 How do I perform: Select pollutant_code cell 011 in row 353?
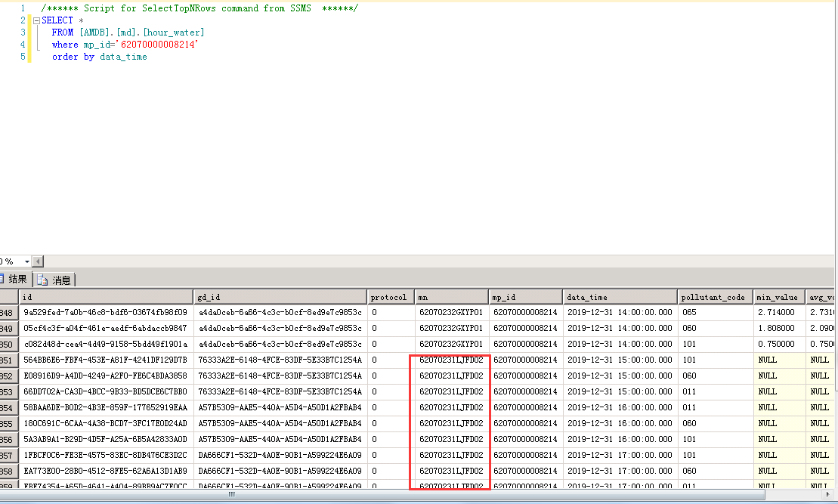click(715, 391)
